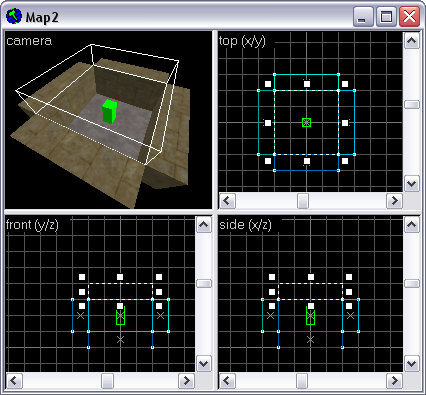Screen dimensions: 426x395
Task: Click the right wall X marker in side view
Action: [350, 315]
